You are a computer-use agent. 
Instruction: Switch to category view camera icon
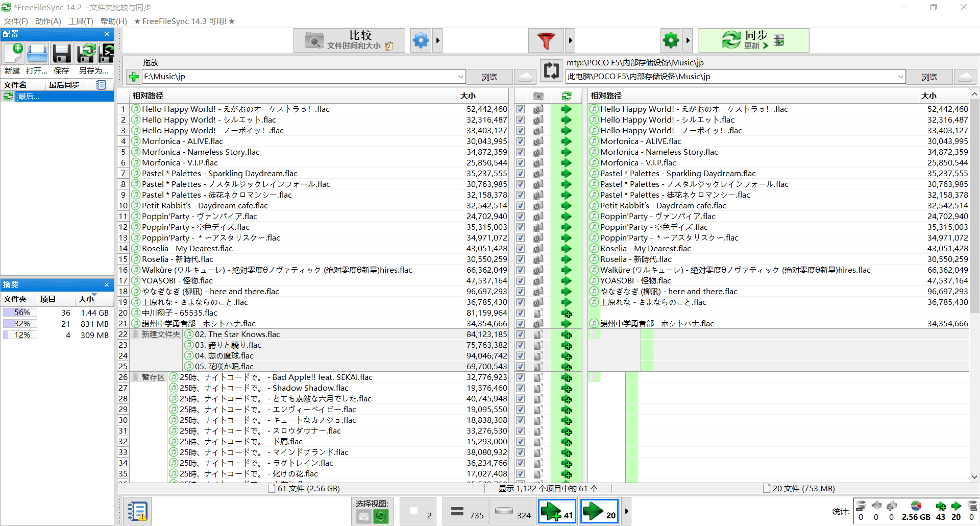coord(363,517)
